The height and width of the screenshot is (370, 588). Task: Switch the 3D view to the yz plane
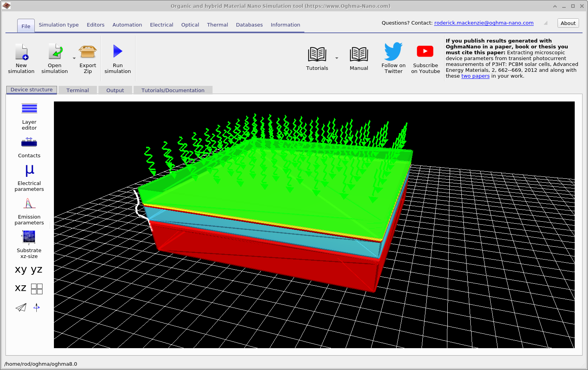tap(37, 270)
